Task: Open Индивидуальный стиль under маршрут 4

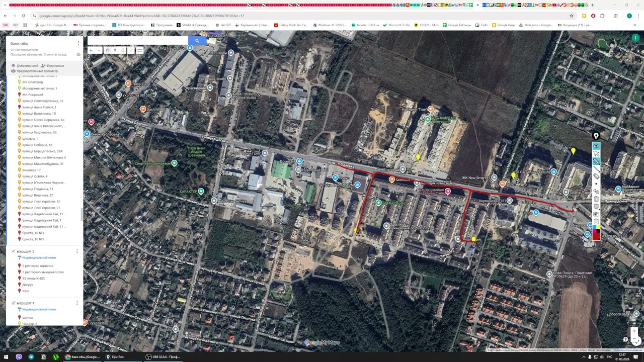Action: (39, 310)
